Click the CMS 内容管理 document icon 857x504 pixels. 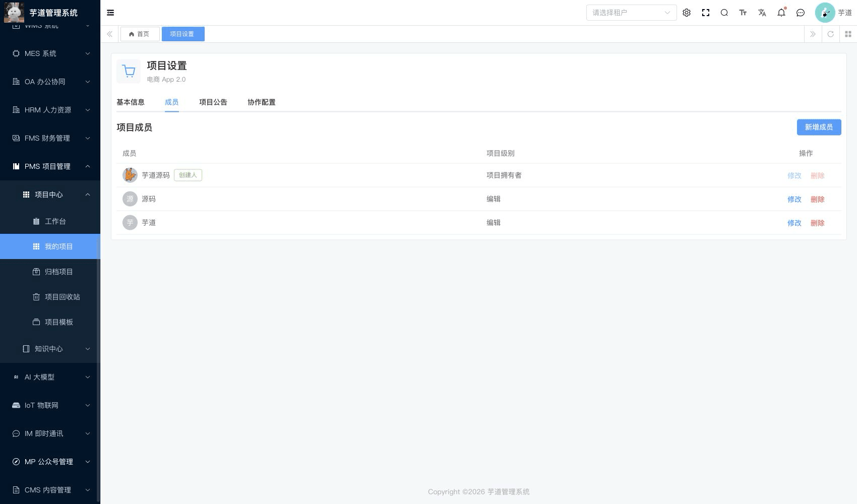(16, 490)
